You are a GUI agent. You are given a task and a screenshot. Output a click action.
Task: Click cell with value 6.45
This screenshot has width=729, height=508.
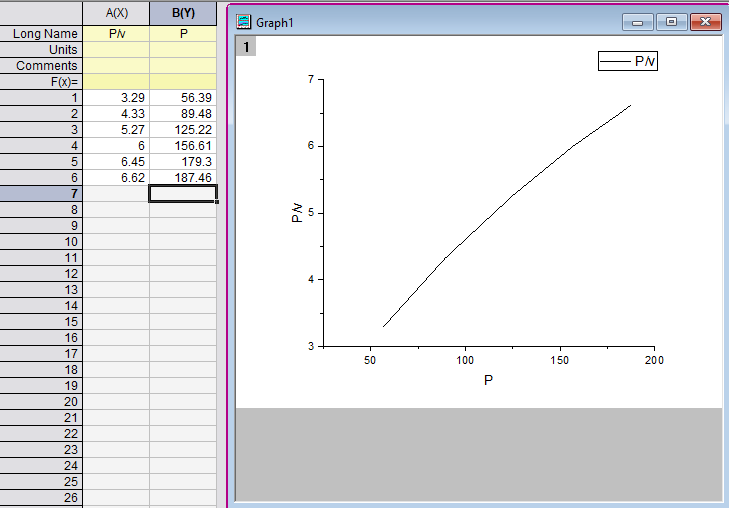[x=116, y=162]
